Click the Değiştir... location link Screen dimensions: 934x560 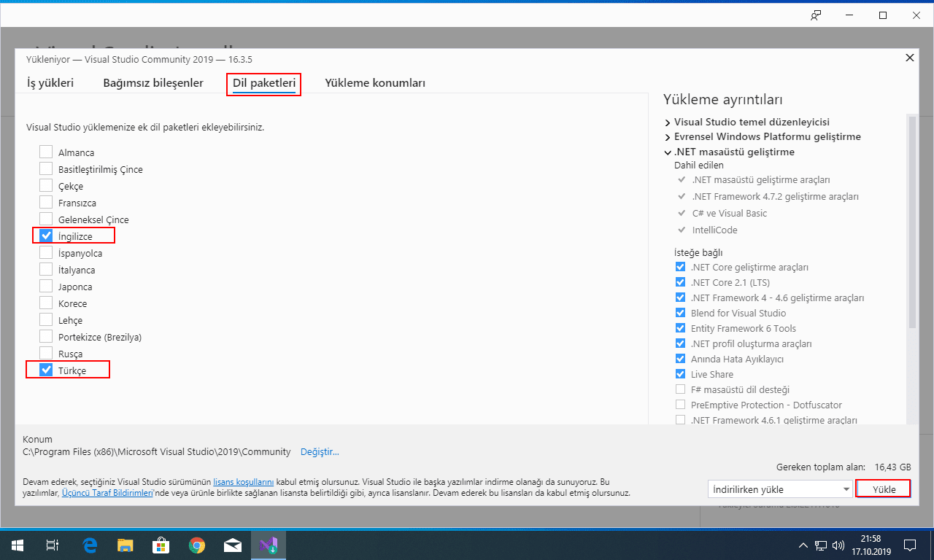point(320,451)
